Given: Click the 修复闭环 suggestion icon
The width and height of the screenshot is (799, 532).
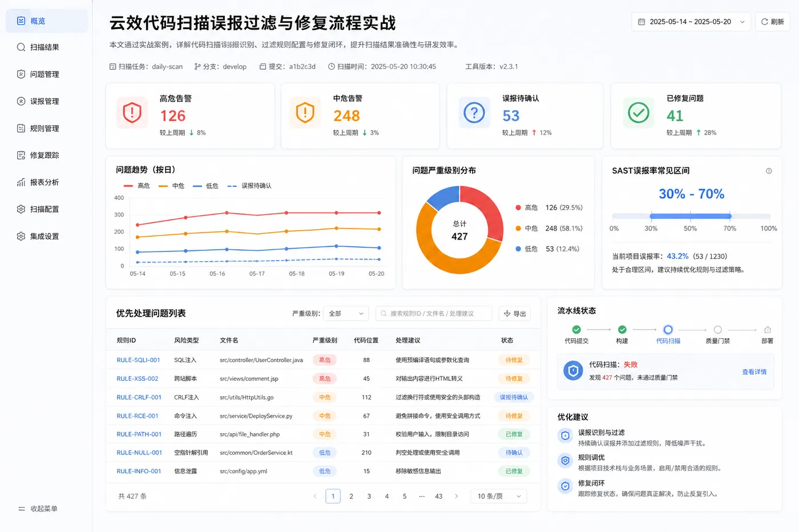Looking at the screenshot, I should (x=565, y=486).
